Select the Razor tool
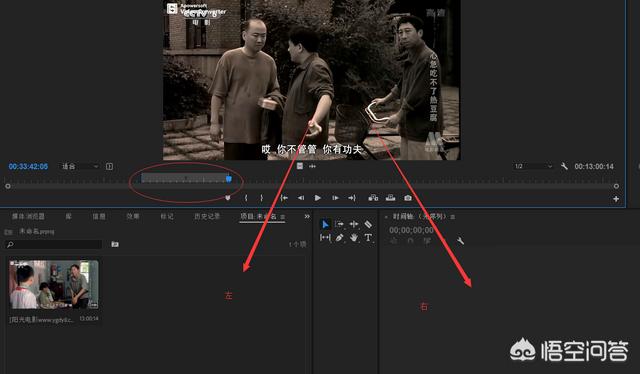 pyautogui.click(x=368, y=224)
